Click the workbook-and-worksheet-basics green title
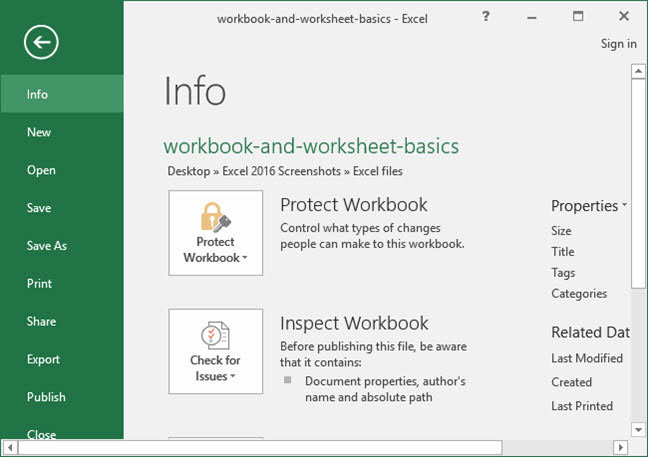648x457 pixels. 311,146
